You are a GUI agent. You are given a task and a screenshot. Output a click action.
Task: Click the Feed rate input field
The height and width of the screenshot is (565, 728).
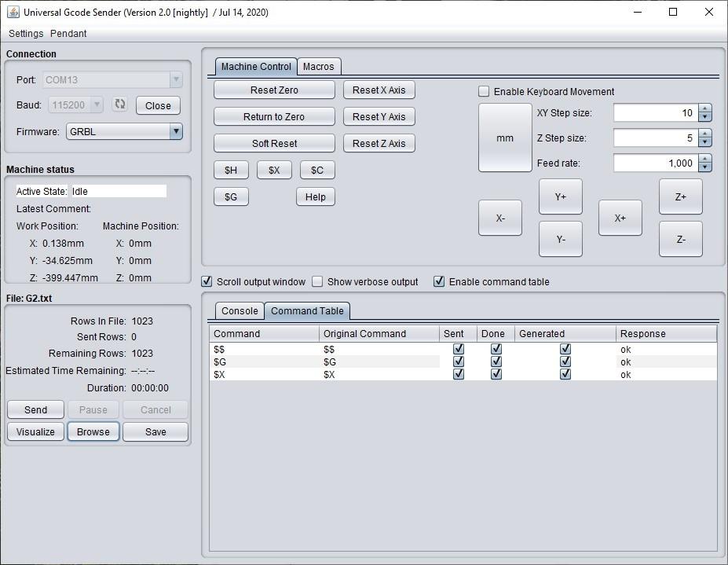(656, 163)
